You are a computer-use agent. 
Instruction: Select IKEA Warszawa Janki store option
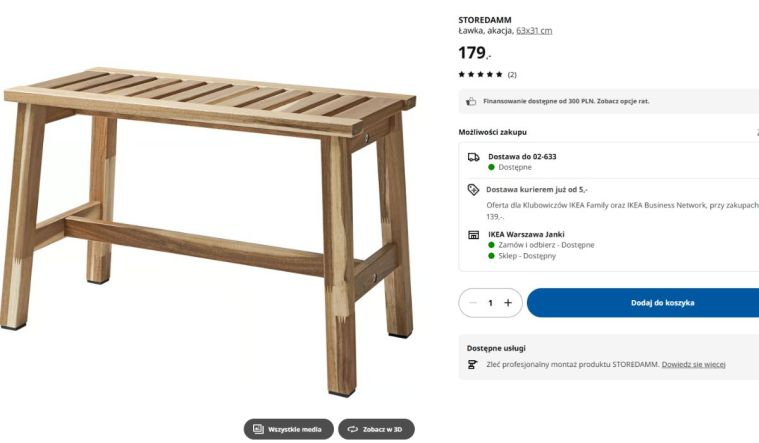pyautogui.click(x=526, y=234)
